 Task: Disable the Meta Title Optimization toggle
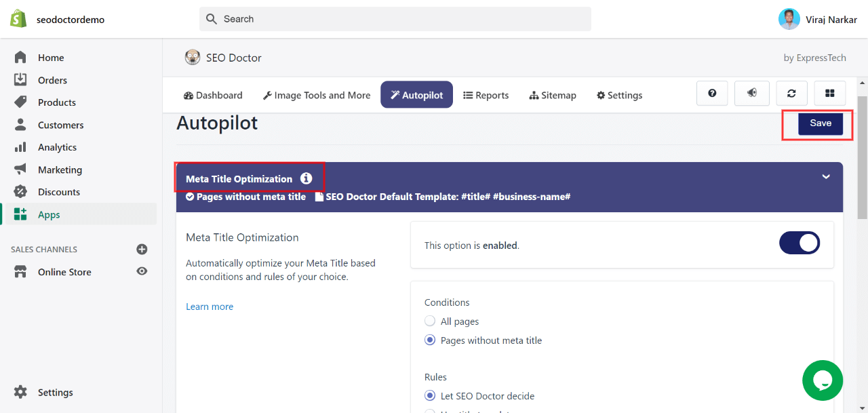click(x=800, y=243)
